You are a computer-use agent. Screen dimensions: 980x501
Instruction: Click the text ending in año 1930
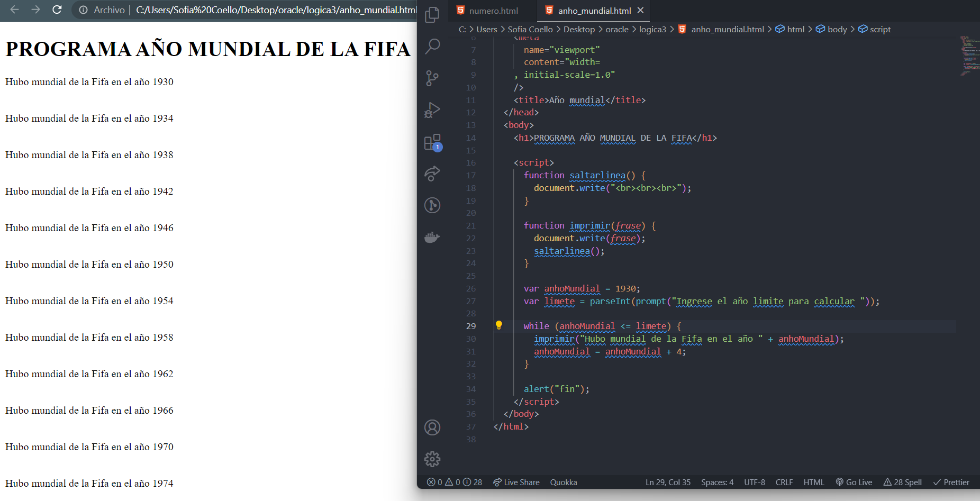pos(89,82)
